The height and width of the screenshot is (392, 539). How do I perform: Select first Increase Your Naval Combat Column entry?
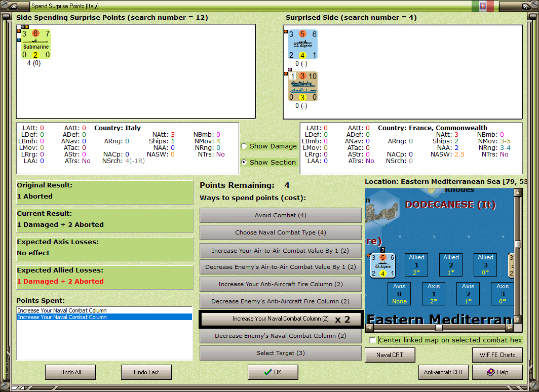tap(104, 310)
